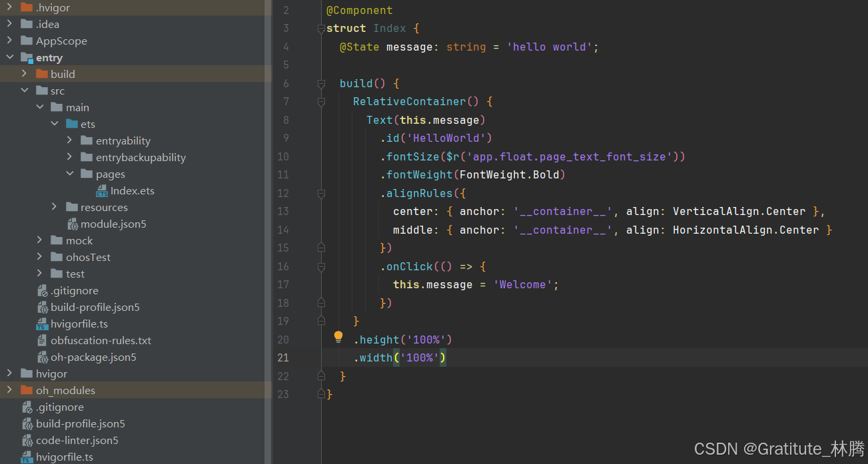Click VerticalAlign.Center on line 13

pos(739,212)
